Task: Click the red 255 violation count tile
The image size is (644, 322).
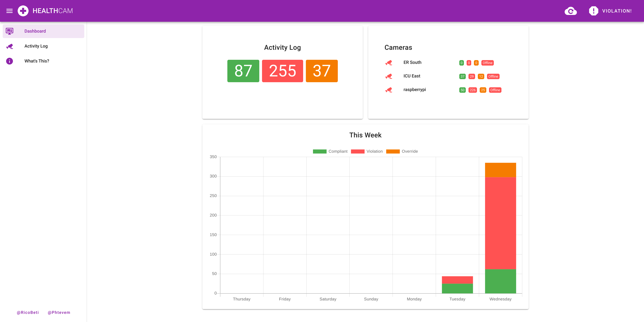Action: click(x=282, y=71)
